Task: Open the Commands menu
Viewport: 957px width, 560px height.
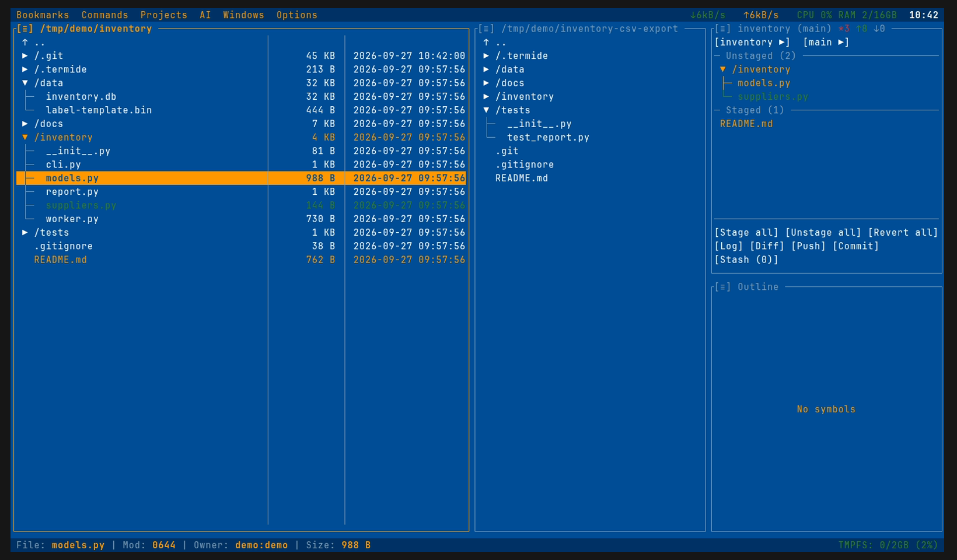Action: pyautogui.click(x=104, y=15)
